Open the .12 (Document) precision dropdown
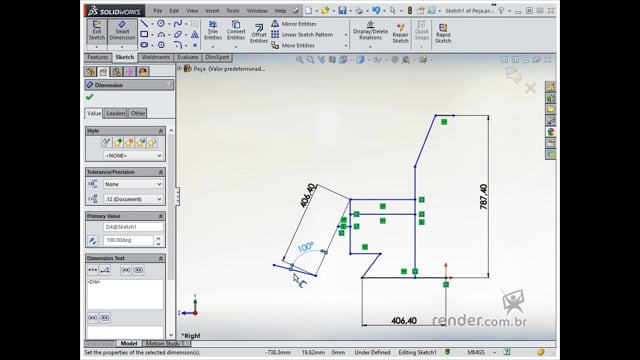This screenshot has height=360, width=640. (x=133, y=199)
